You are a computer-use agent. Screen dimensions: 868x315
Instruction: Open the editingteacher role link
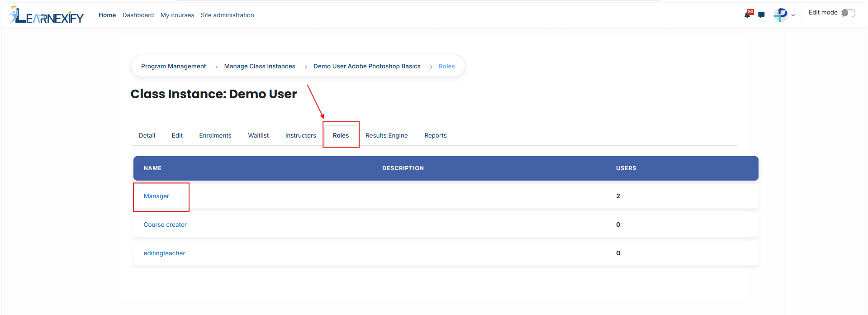[164, 253]
